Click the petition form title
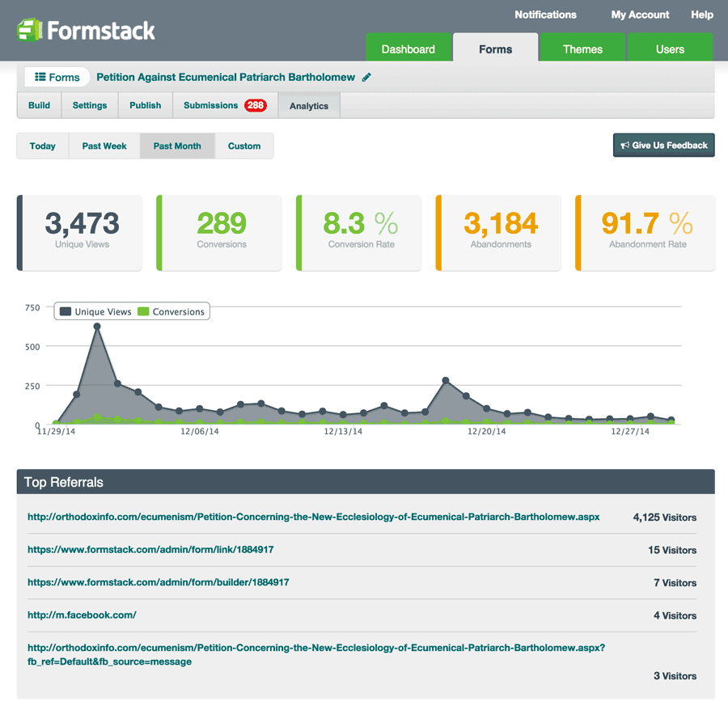Screen dimensions: 728x710 (226, 77)
